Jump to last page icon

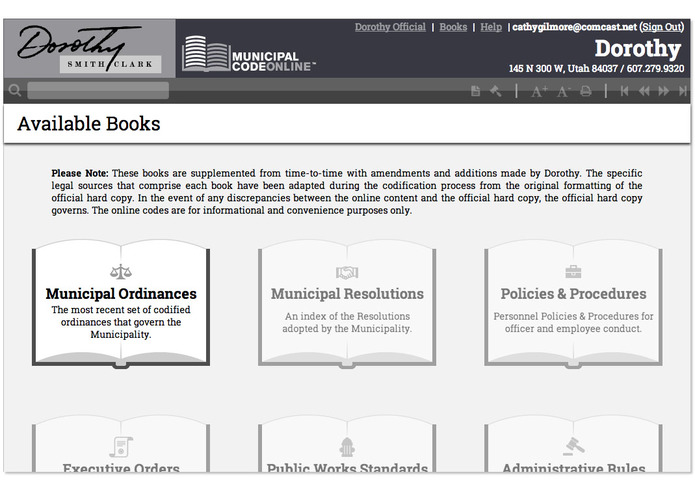pyautogui.click(x=683, y=91)
